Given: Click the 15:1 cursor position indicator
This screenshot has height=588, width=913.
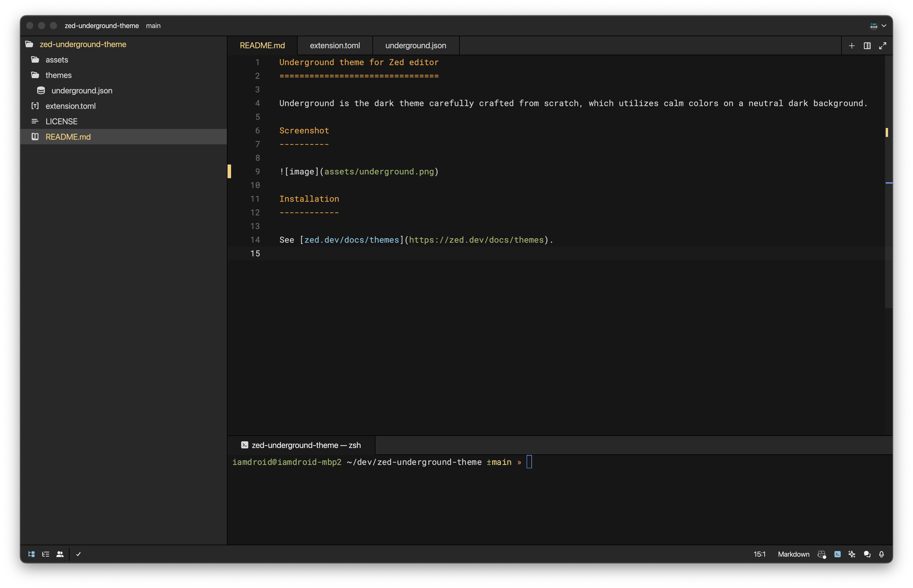Looking at the screenshot, I should click(x=759, y=554).
